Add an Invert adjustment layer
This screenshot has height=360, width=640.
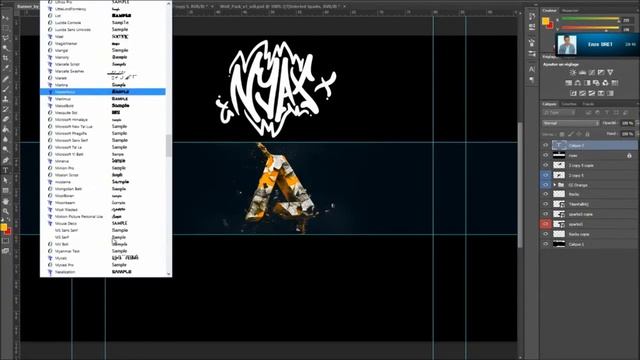[573, 93]
